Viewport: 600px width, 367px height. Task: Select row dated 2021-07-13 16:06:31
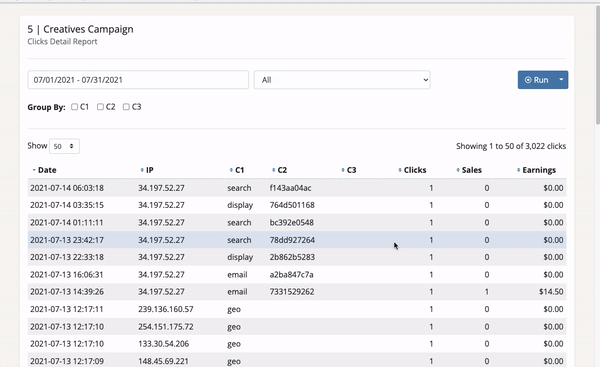297,274
